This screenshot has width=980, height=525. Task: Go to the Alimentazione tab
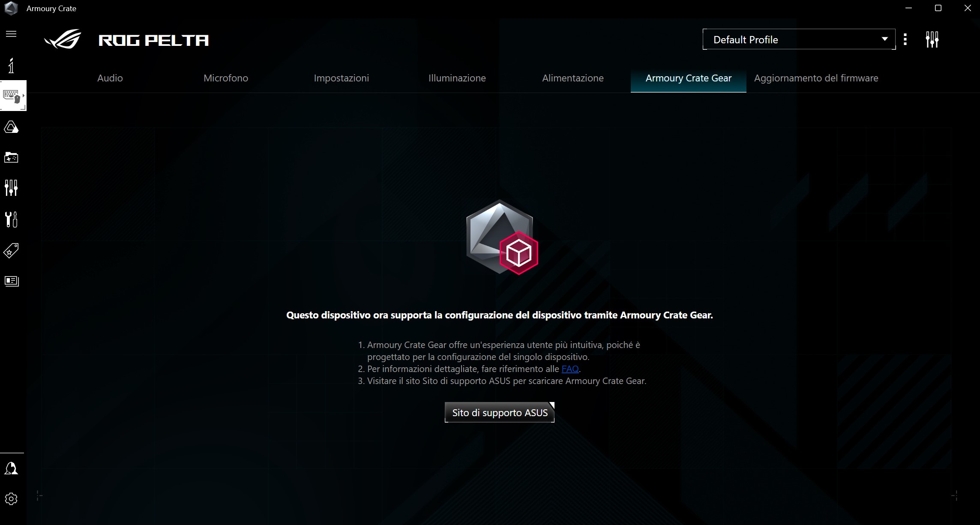click(x=573, y=78)
